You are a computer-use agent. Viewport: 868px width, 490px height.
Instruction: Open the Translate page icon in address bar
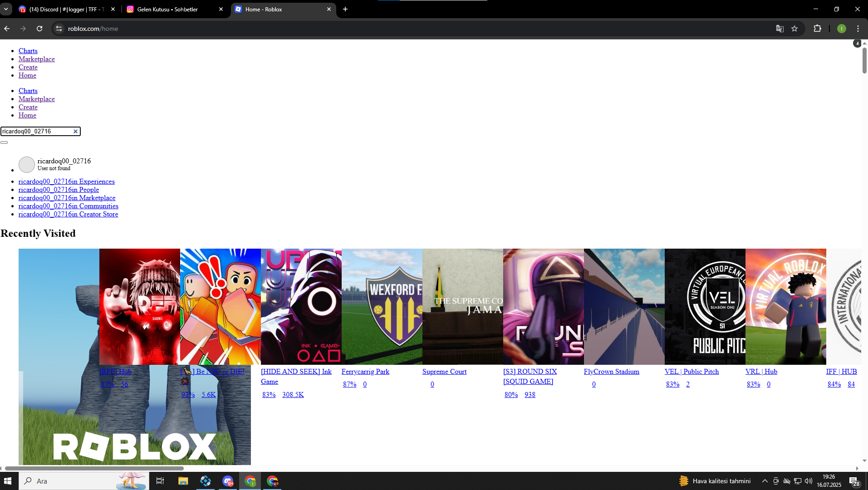click(x=780, y=28)
